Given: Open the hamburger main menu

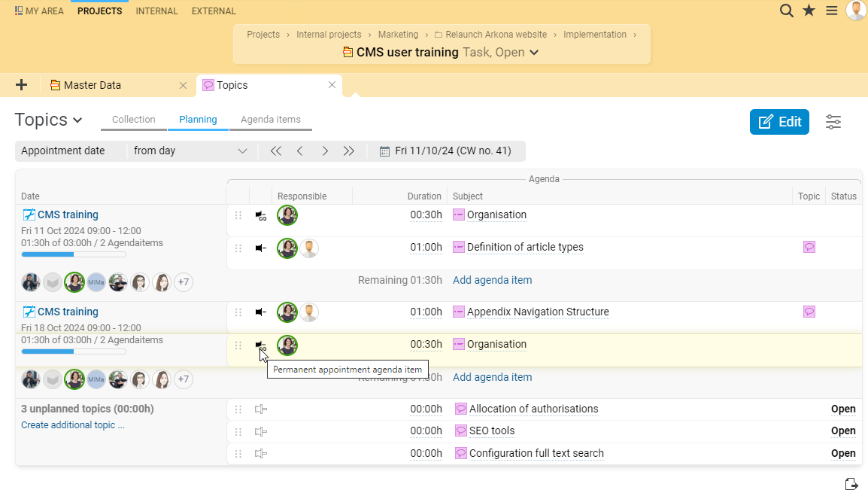Looking at the screenshot, I should point(831,11).
